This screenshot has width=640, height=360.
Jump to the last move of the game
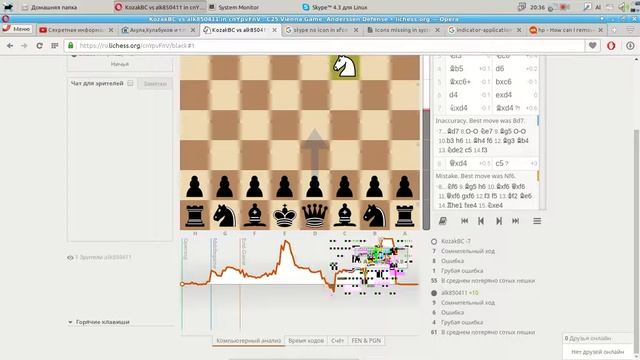coord(516,221)
